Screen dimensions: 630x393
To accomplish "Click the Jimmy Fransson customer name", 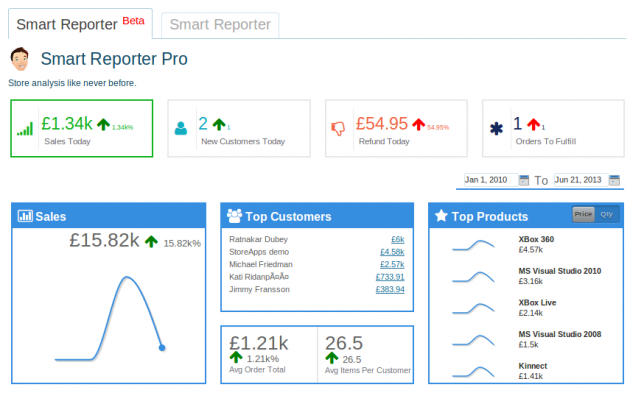I will [259, 289].
